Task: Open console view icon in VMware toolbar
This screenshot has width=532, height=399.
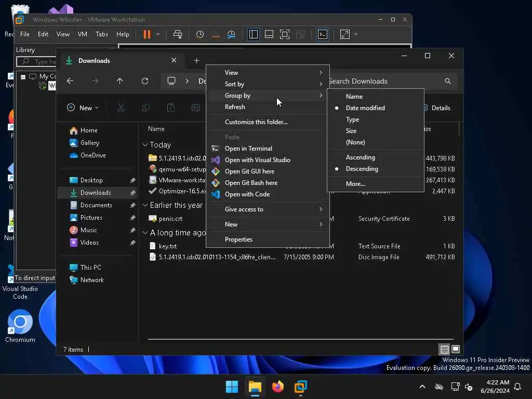Action: (322, 34)
